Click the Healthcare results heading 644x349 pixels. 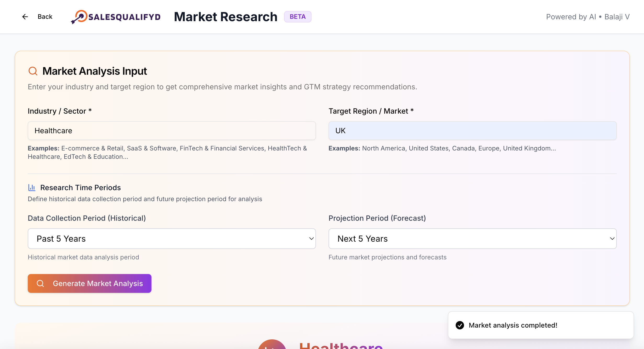pos(341,346)
